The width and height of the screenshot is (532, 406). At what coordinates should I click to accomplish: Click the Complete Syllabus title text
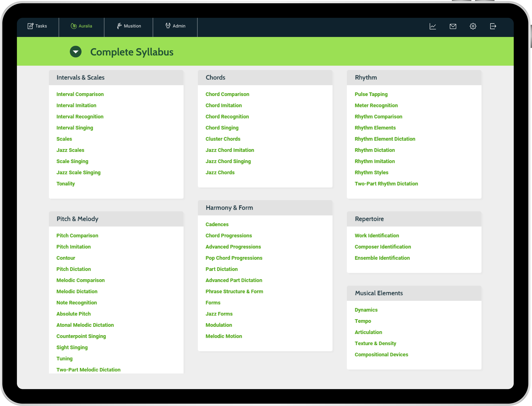click(x=132, y=52)
